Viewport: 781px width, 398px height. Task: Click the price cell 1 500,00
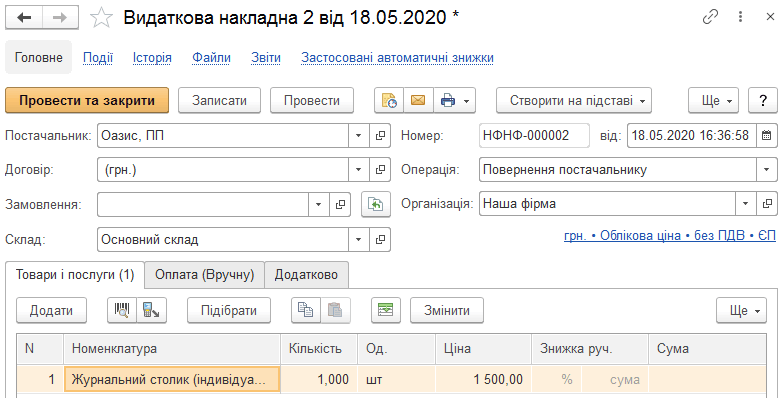tap(484, 380)
